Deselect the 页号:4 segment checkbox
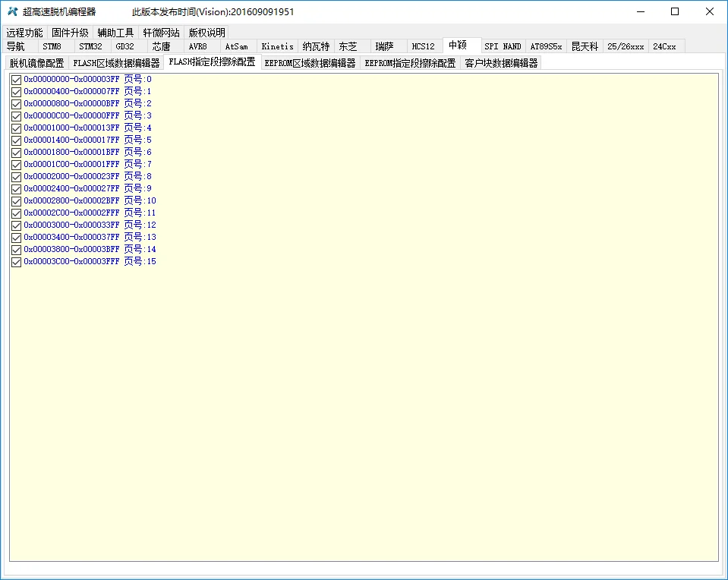Viewport: 728px width, 580px height. (16, 128)
